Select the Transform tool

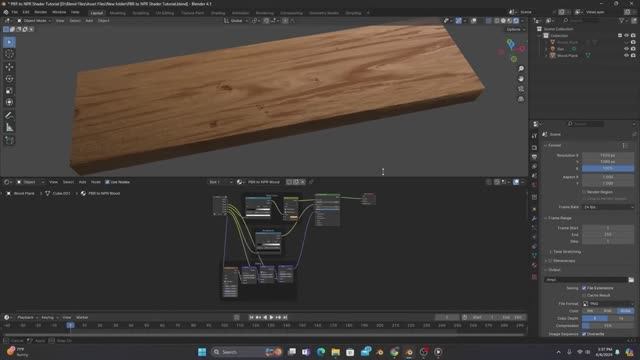(x=9, y=102)
